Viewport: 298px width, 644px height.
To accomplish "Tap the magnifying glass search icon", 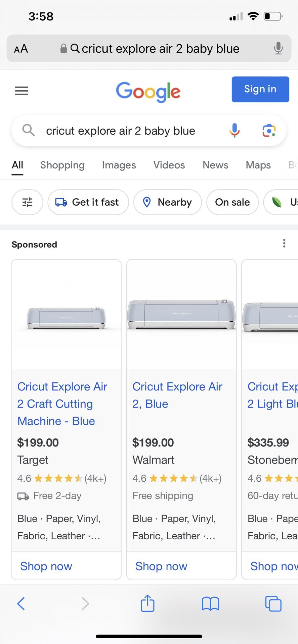I will pos(29,130).
